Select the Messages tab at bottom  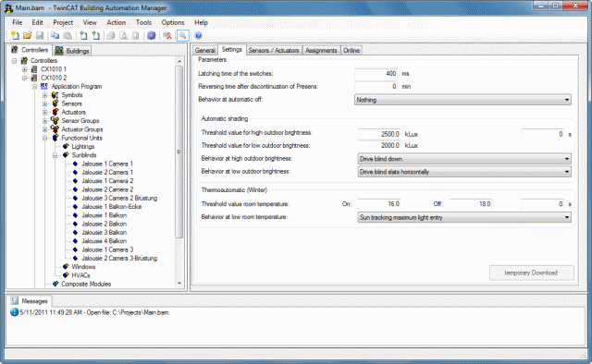point(30,301)
